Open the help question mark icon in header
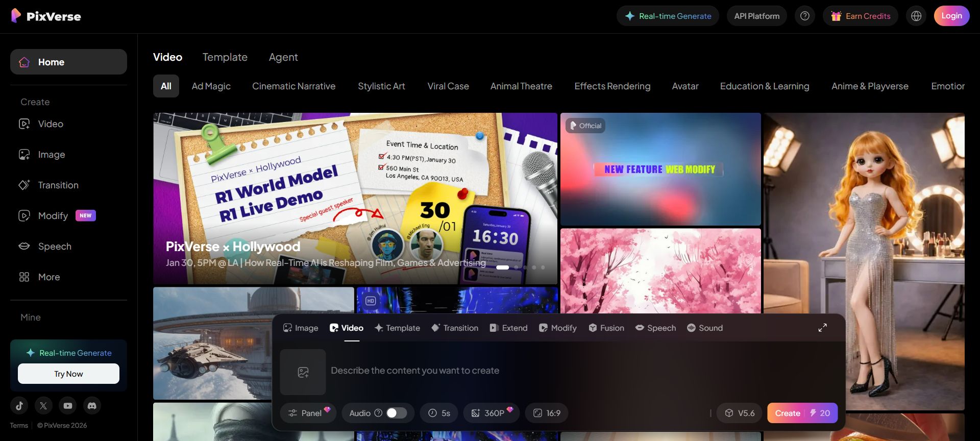Viewport: 980px width, 441px height. 805,16
